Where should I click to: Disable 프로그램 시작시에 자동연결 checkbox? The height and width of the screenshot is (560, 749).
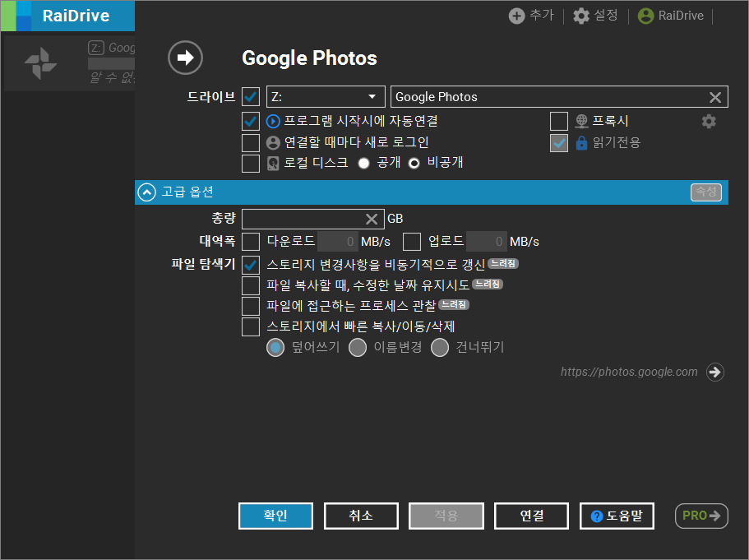(x=251, y=122)
